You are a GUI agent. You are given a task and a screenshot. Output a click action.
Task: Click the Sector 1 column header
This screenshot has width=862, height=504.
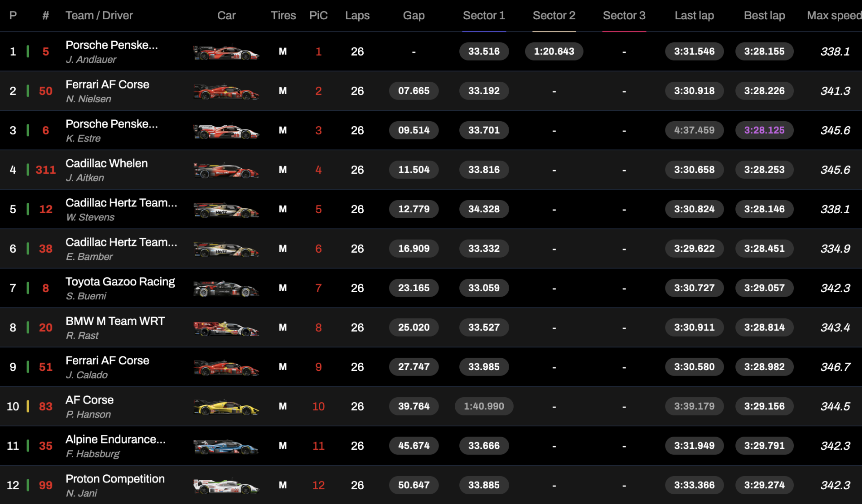[484, 16]
